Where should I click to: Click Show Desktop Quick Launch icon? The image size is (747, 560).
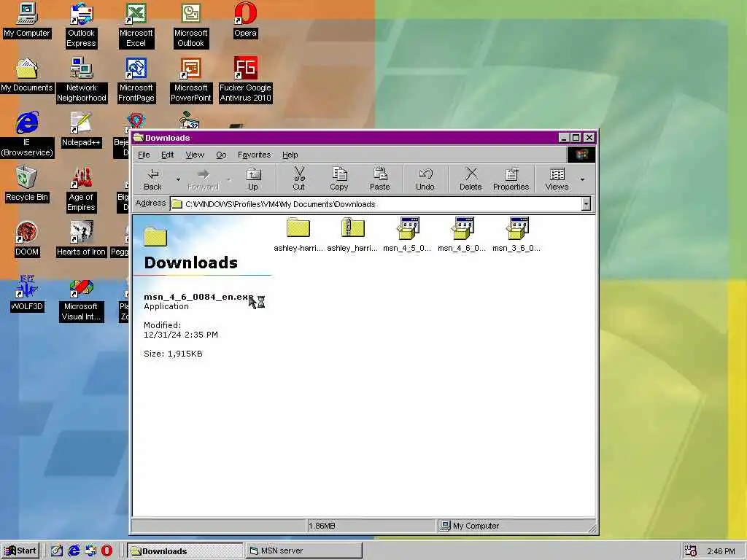[57, 551]
